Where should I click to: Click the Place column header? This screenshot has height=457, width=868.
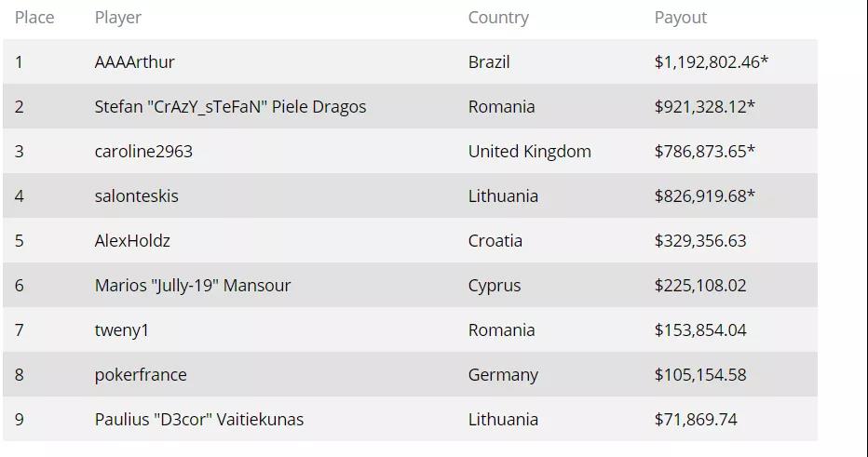(34, 18)
